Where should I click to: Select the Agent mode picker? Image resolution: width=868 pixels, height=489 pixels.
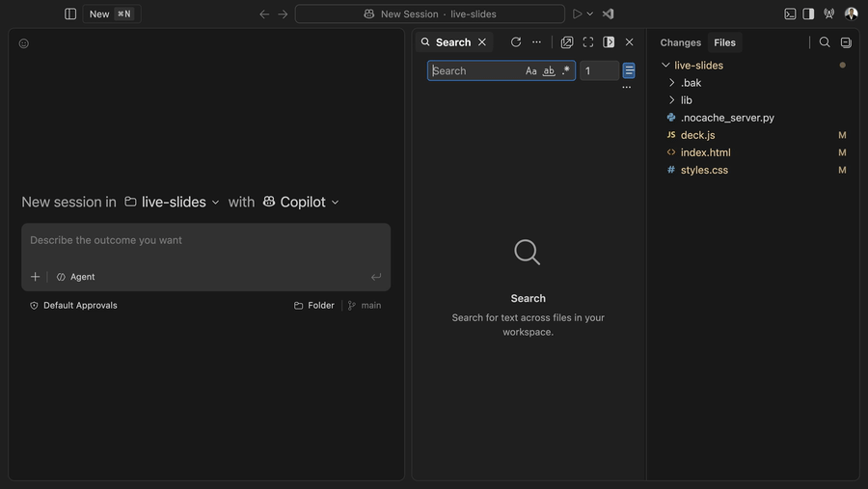point(76,277)
